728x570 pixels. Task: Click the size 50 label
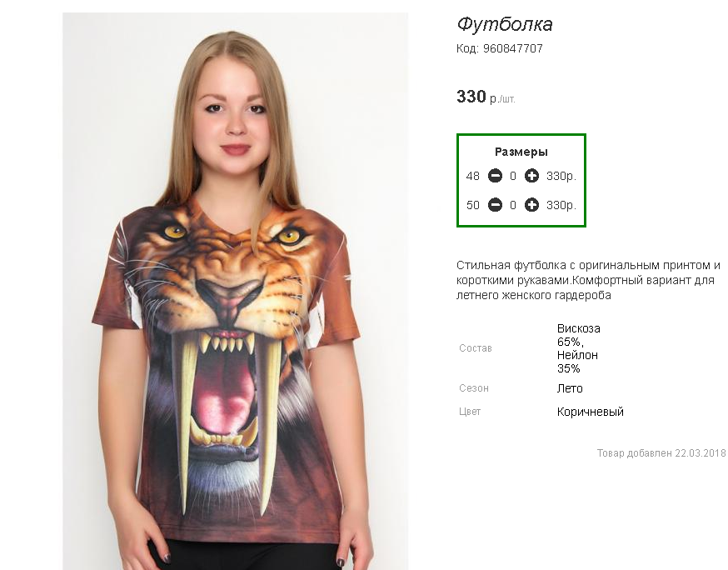tap(472, 205)
